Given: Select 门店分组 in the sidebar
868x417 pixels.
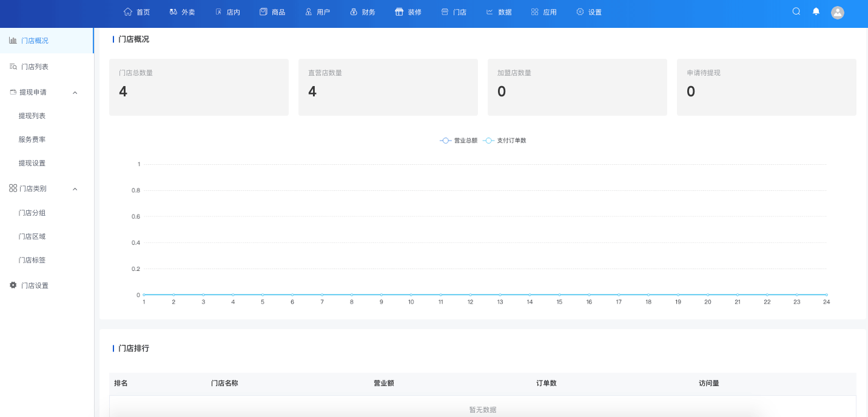Looking at the screenshot, I should (32, 213).
